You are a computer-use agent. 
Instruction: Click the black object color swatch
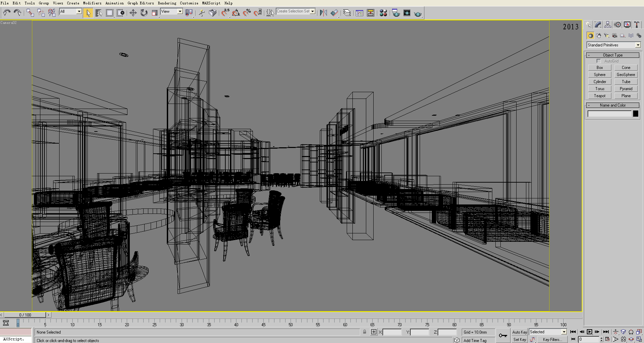tap(636, 114)
